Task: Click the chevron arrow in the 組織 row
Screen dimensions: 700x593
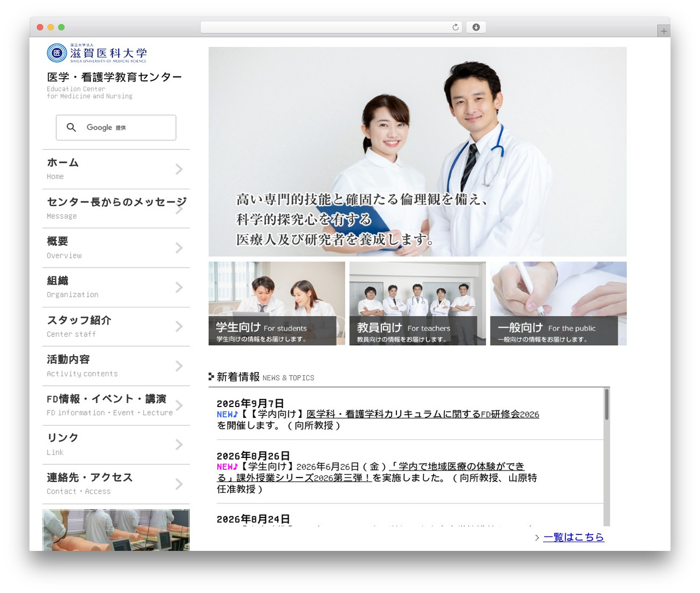Action: 179,288
